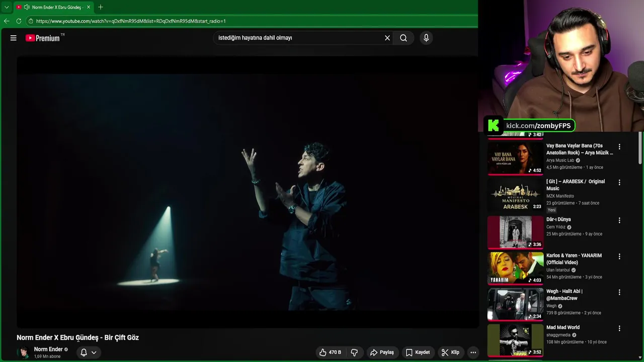Pause the video by clicking the player

pyautogui.click(x=247, y=191)
